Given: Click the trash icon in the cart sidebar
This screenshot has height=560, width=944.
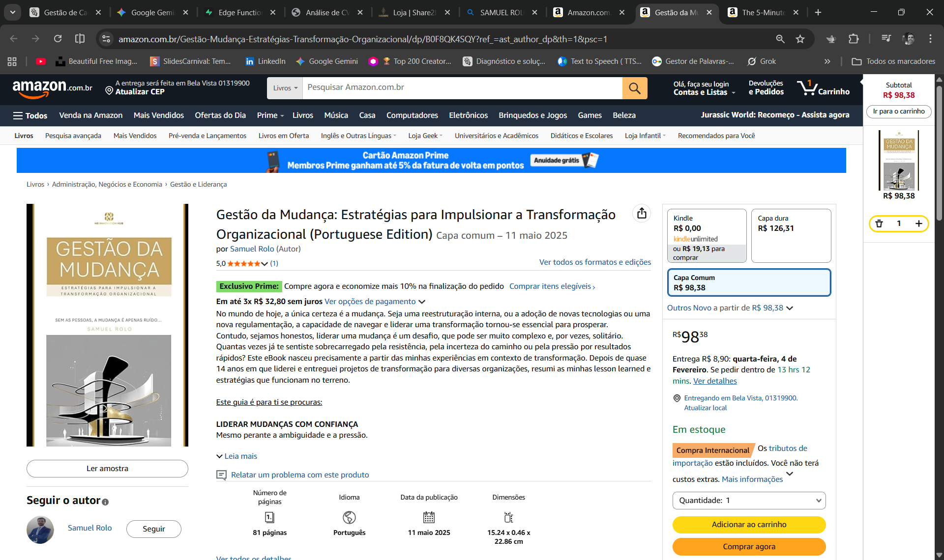Looking at the screenshot, I should pos(880,224).
